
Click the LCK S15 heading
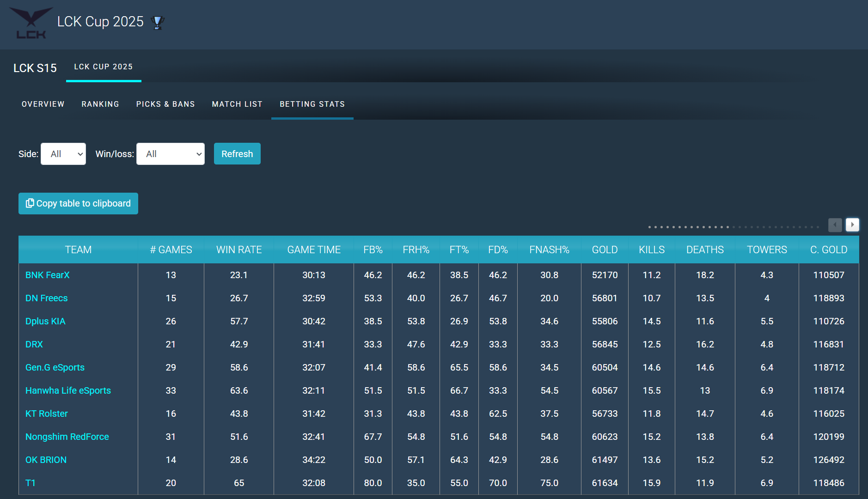click(x=35, y=68)
